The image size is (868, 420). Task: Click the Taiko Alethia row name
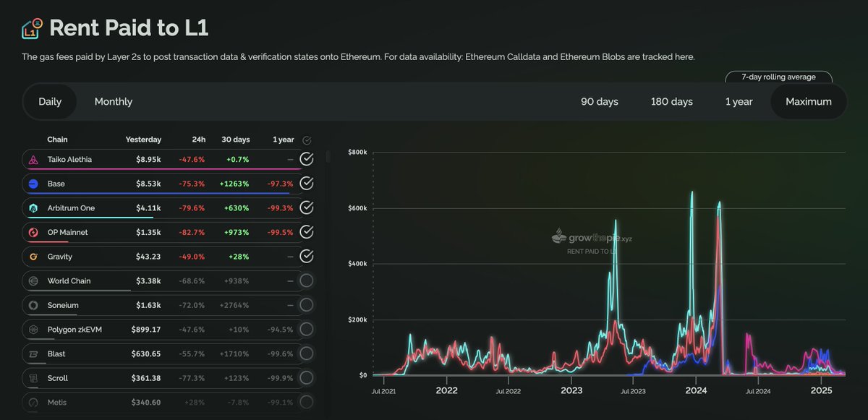pos(69,160)
